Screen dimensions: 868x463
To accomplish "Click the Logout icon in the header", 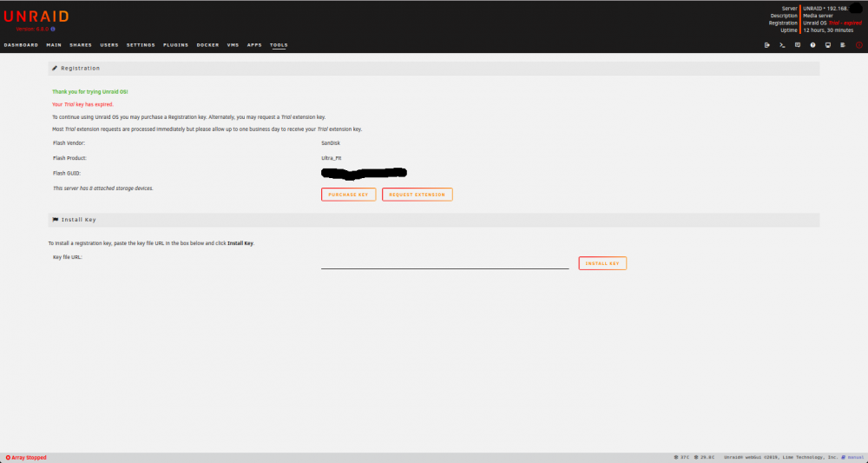I will click(766, 45).
